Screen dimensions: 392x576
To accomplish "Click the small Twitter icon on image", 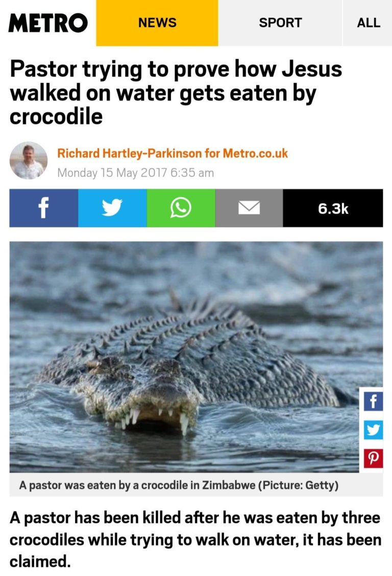I will click(373, 430).
